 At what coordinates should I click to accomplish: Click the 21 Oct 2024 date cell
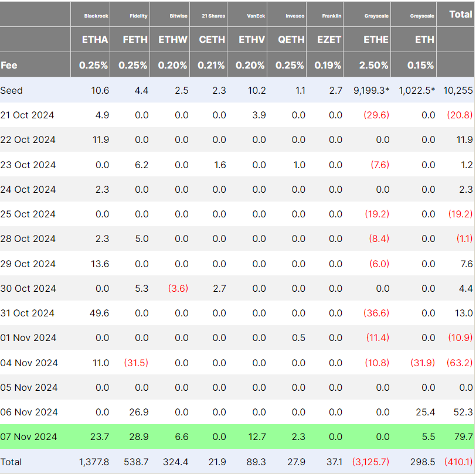[28, 115]
